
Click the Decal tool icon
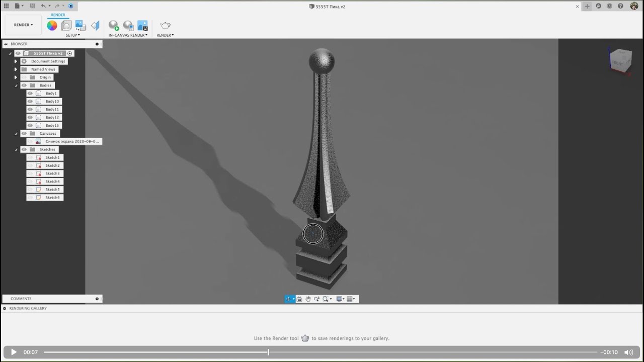[x=80, y=26]
